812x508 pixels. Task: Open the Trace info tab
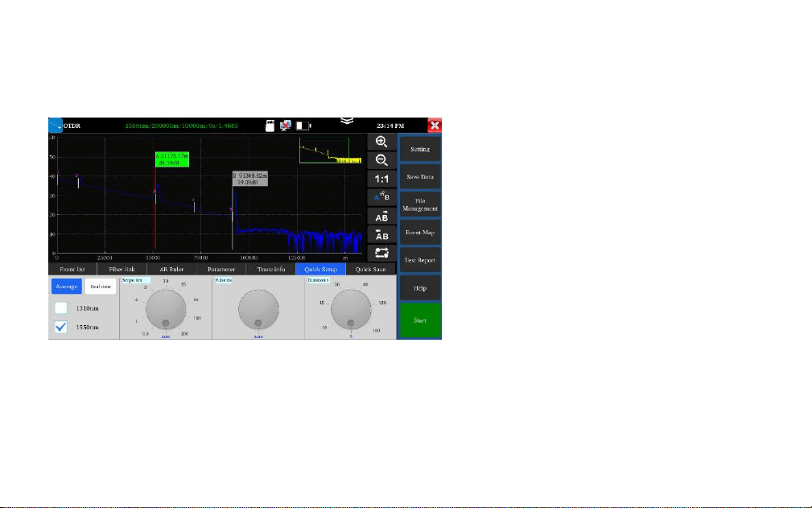pyautogui.click(x=271, y=269)
